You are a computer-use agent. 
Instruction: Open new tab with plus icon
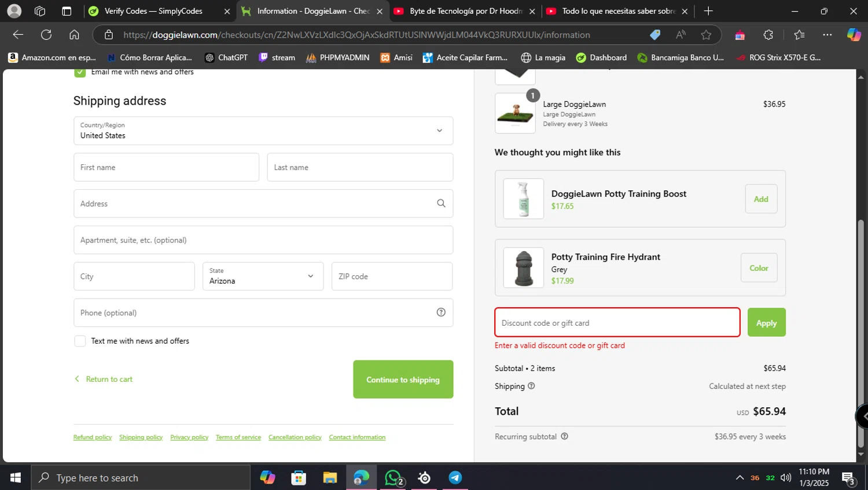(x=708, y=11)
